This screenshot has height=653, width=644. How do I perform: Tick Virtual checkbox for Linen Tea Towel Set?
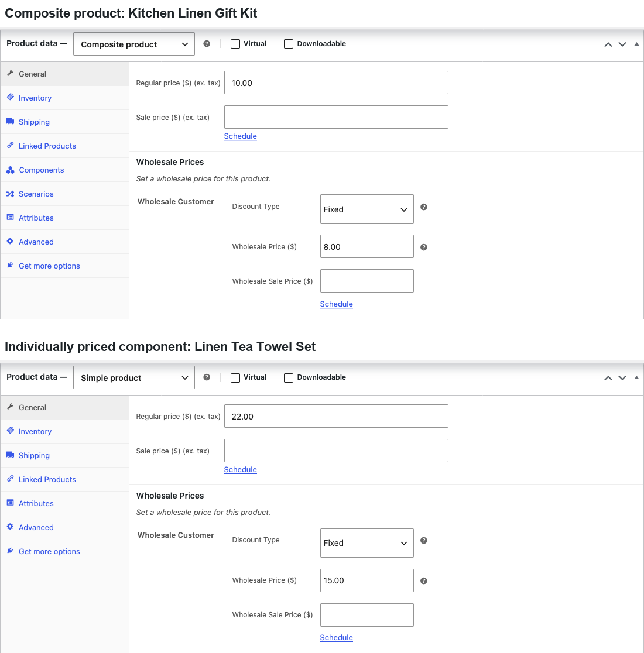coord(235,377)
